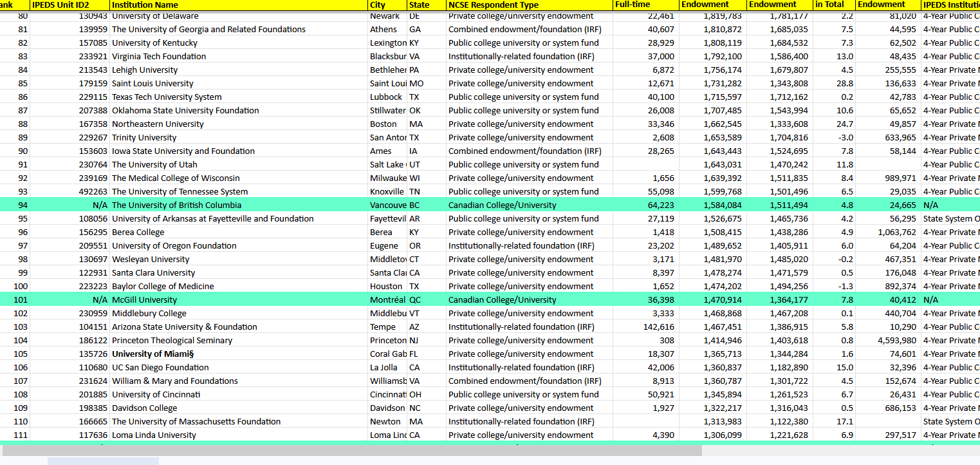Click "Oklahoma State University Foundation" cell

(x=239, y=111)
